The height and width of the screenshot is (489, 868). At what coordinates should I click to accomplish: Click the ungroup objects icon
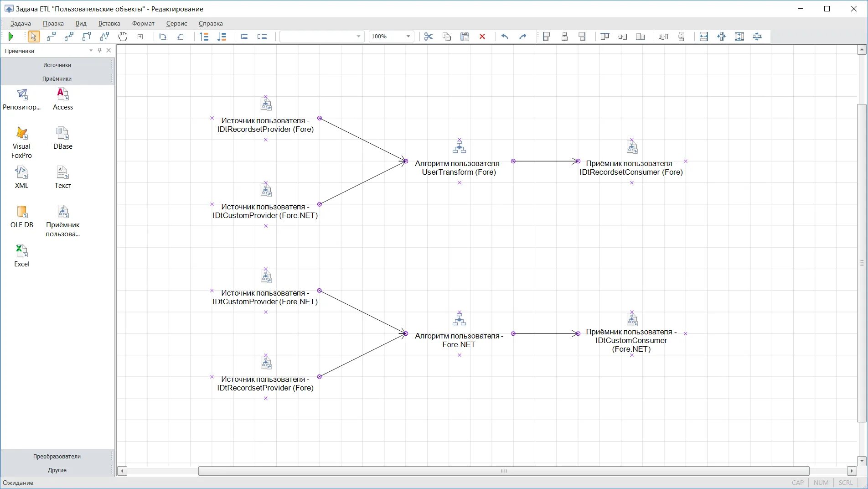click(x=262, y=36)
